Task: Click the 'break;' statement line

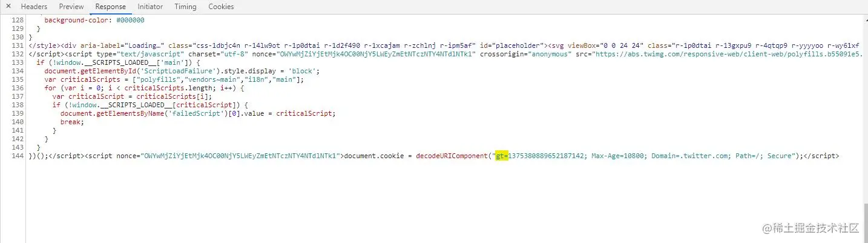Action: coord(72,122)
